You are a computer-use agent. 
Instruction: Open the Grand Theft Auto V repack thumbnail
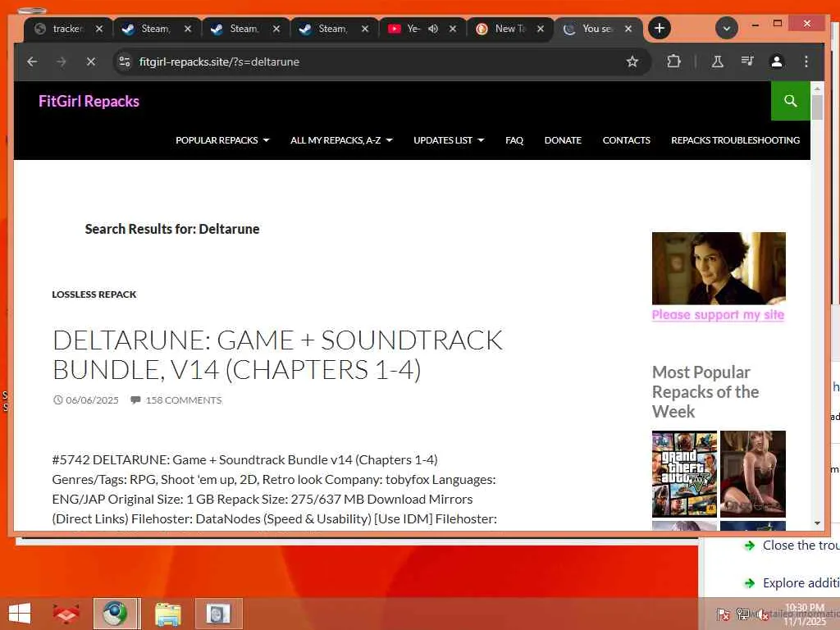[684, 473]
